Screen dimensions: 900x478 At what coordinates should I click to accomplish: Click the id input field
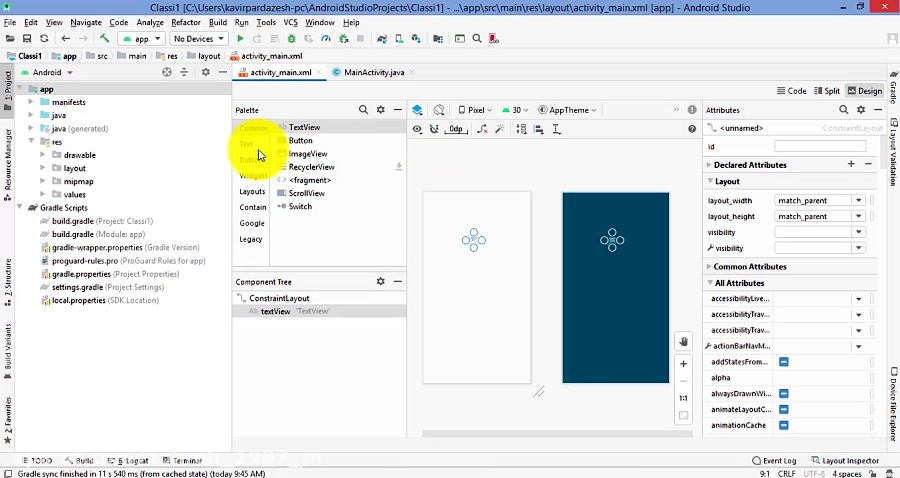pos(819,146)
